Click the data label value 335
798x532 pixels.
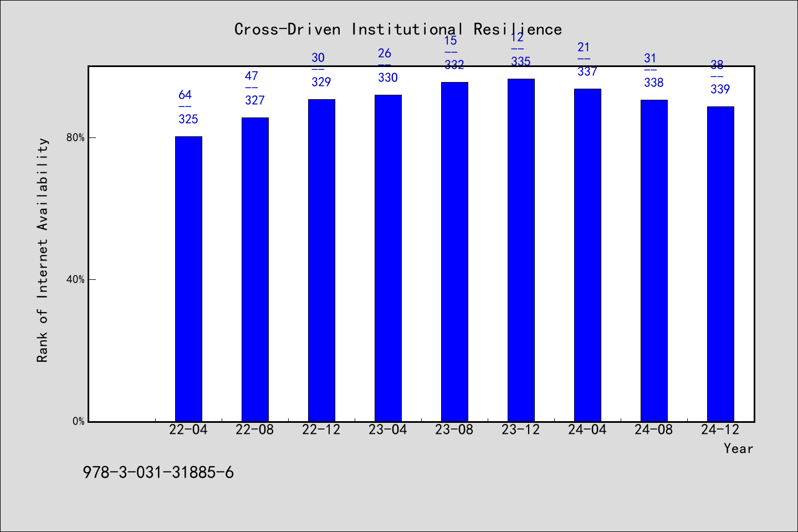coord(521,62)
